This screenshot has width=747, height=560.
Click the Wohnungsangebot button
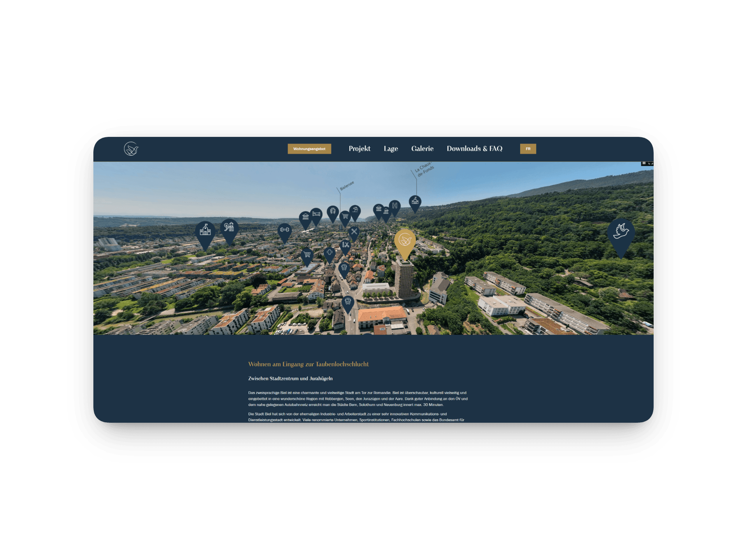[x=309, y=149]
